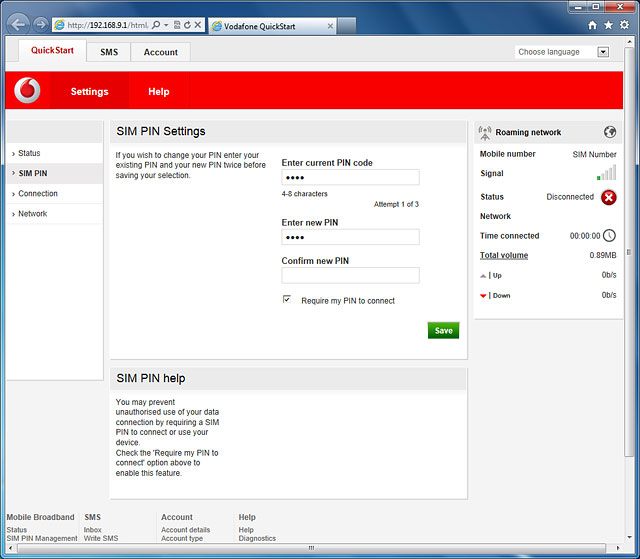The width and height of the screenshot is (640, 559).
Task: Select Connection in the left sidebar
Action: (x=55, y=193)
